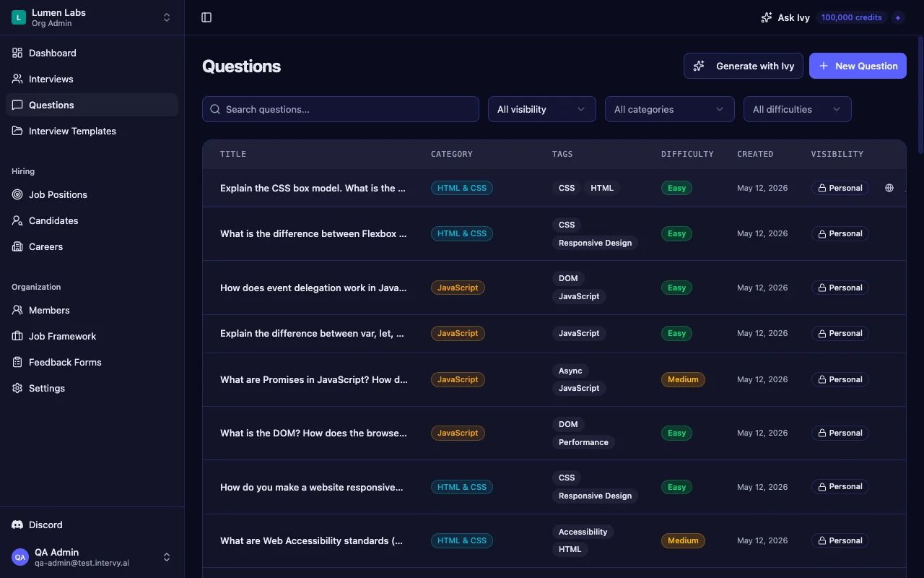924x578 pixels.
Task: Open the Promises in JavaScript question
Action: tap(314, 379)
